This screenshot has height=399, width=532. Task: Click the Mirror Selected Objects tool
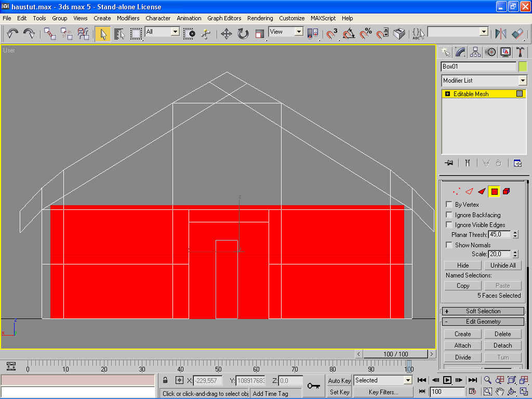[x=501, y=34]
